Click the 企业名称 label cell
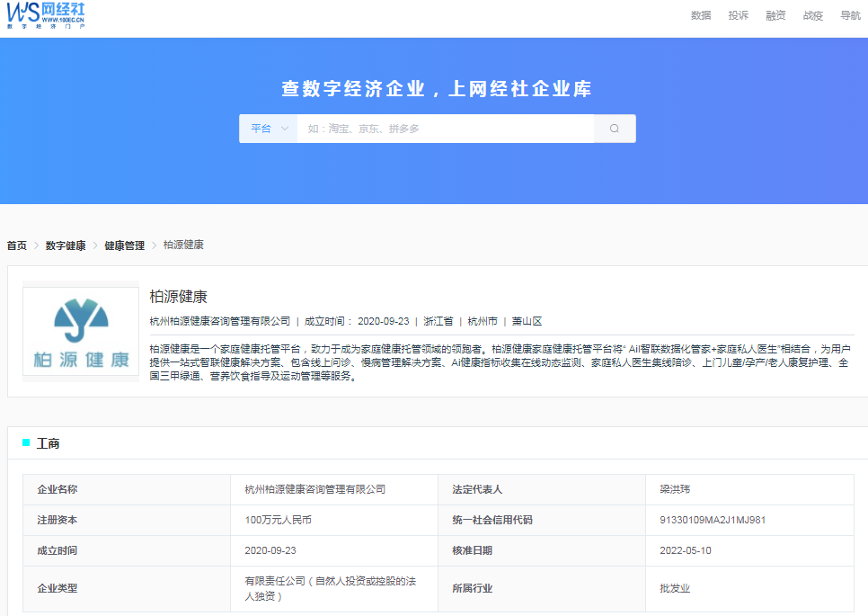 [x=126, y=489]
